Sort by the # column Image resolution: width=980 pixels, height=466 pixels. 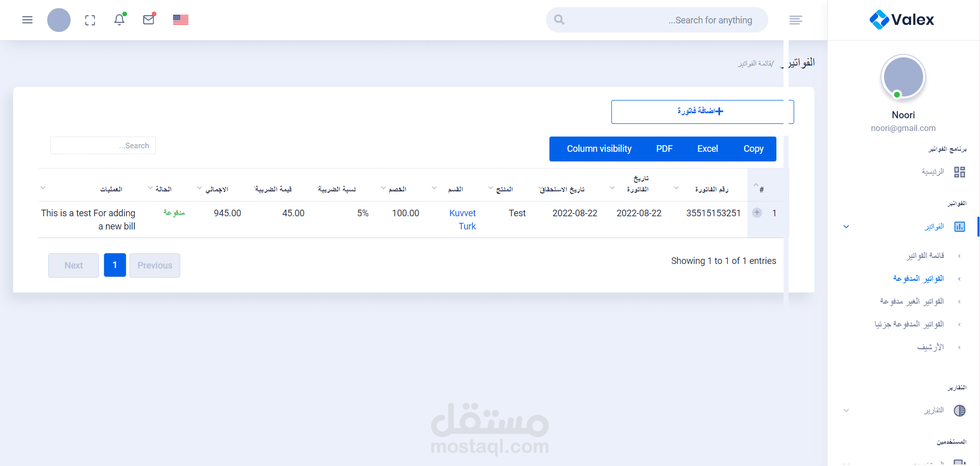coord(761,189)
